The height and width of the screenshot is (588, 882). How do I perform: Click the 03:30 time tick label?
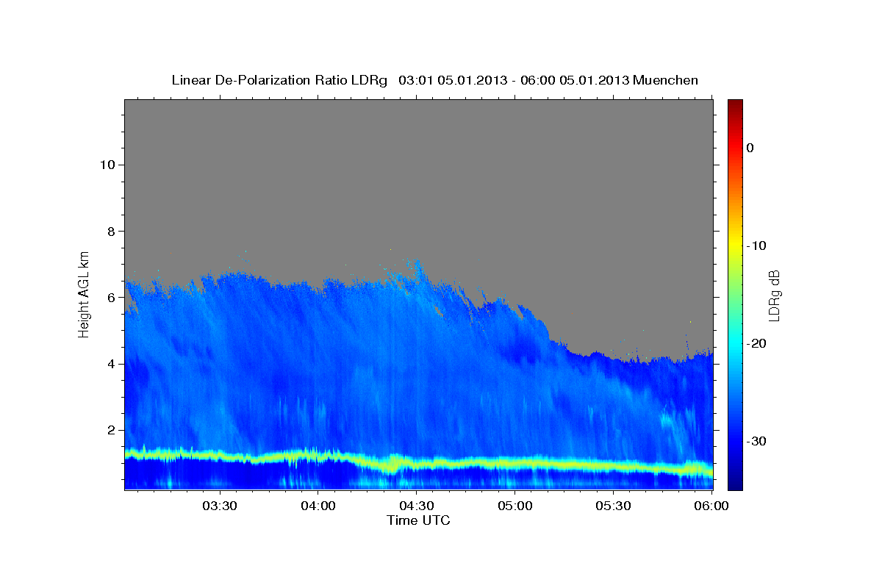click(219, 506)
